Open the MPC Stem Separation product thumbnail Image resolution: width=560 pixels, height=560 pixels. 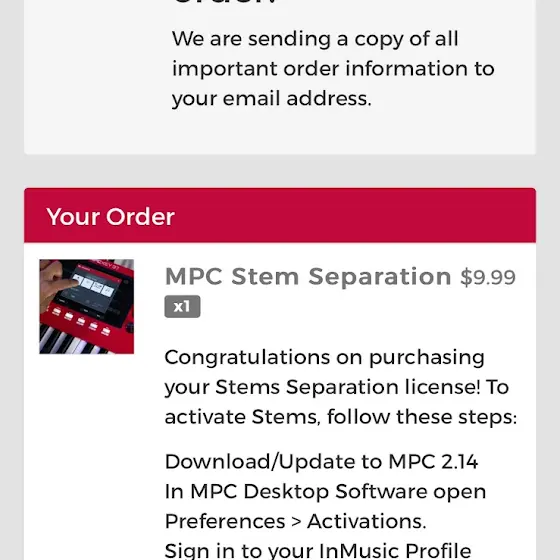point(86,306)
